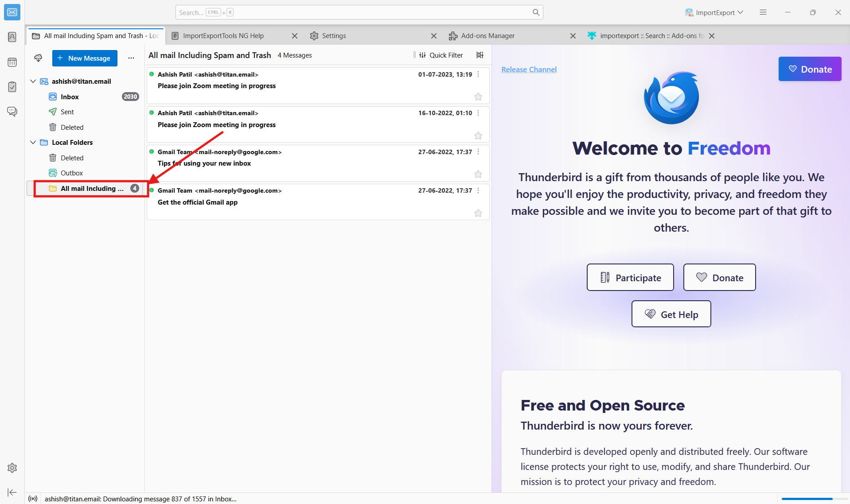Select the 'All mail Including ...' folder
The width and height of the screenshot is (850, 504).
[x=85, y=188]
